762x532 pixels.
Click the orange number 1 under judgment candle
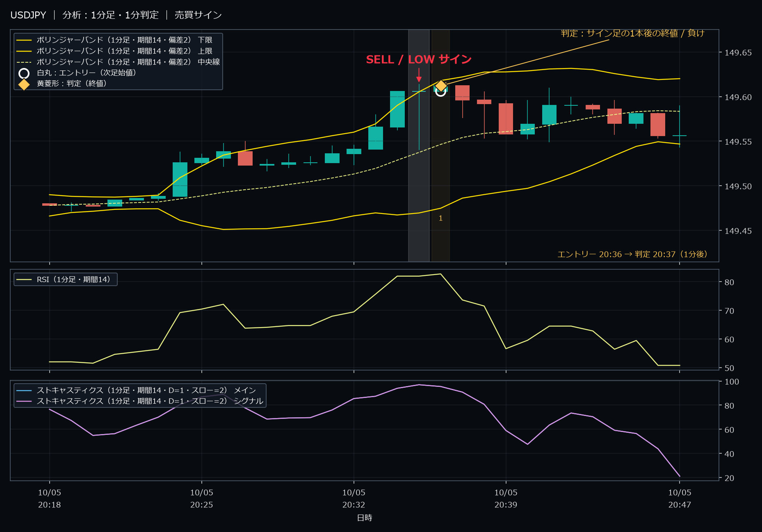tap(440, 218)
